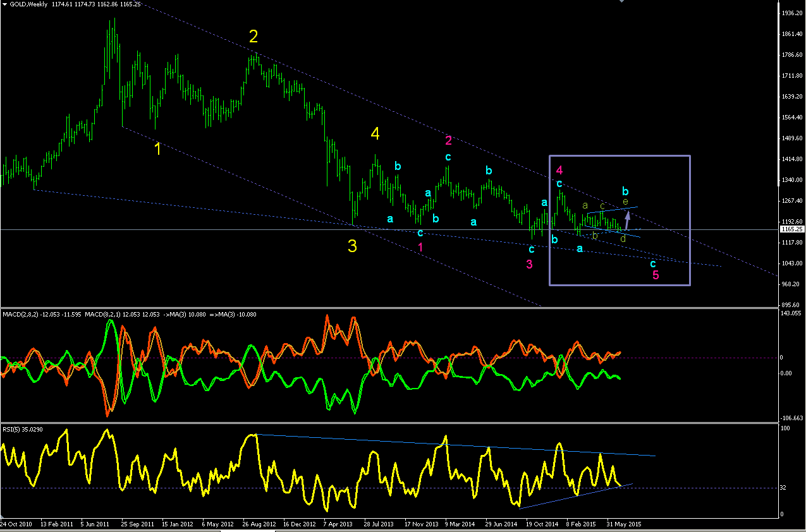Click the 1711.80 price axis value
The width and height of the screenshot is (806, 532).
click(791, 75)
